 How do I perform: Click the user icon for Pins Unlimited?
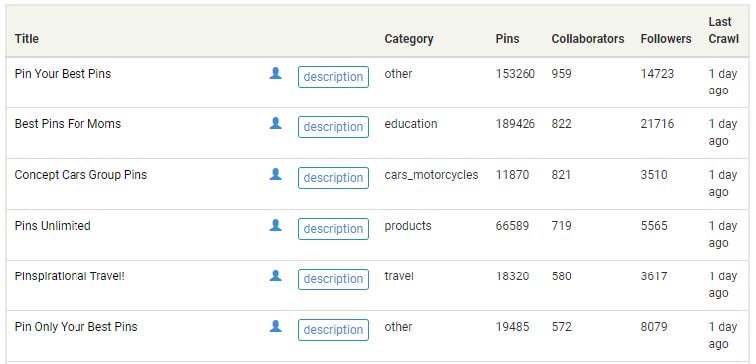[x=275, y=226]
